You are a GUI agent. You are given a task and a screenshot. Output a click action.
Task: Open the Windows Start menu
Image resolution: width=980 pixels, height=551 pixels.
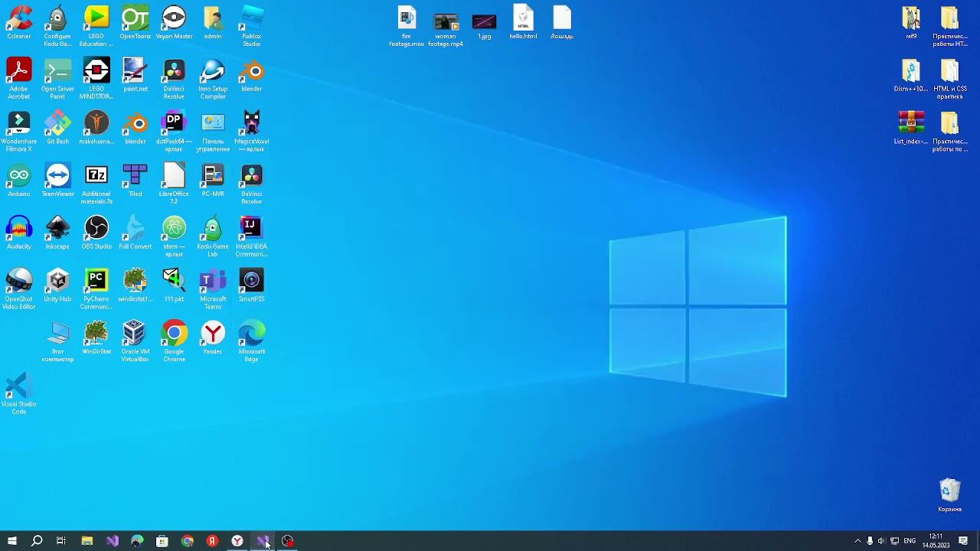tap(12, 541)
